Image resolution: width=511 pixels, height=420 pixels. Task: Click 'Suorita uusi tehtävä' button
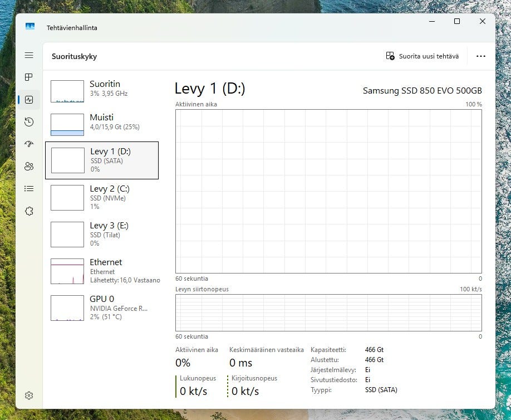[422, 56]
